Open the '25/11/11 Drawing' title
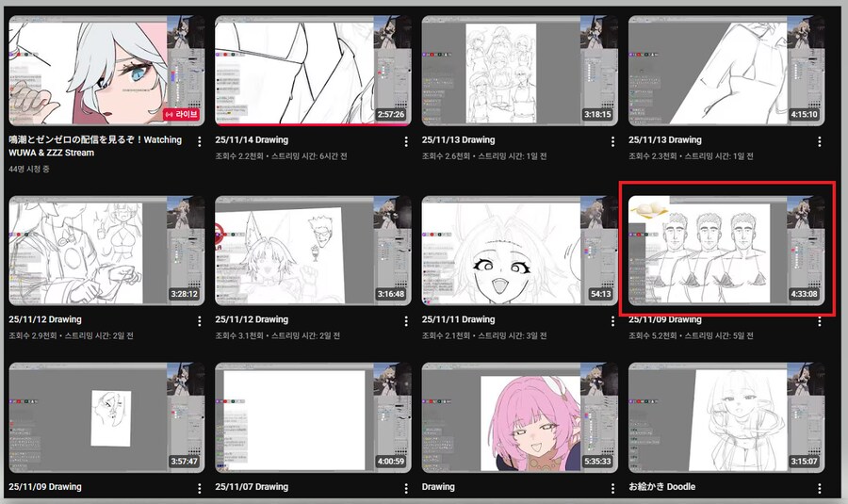The height and width of the screenshot is (504, 848). pos(458,319)
